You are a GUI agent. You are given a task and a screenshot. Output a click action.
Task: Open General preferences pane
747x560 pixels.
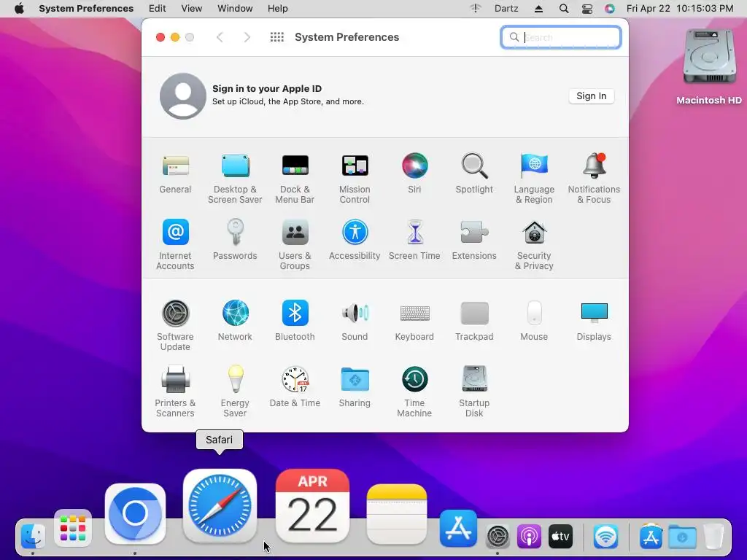pos(175,174)
